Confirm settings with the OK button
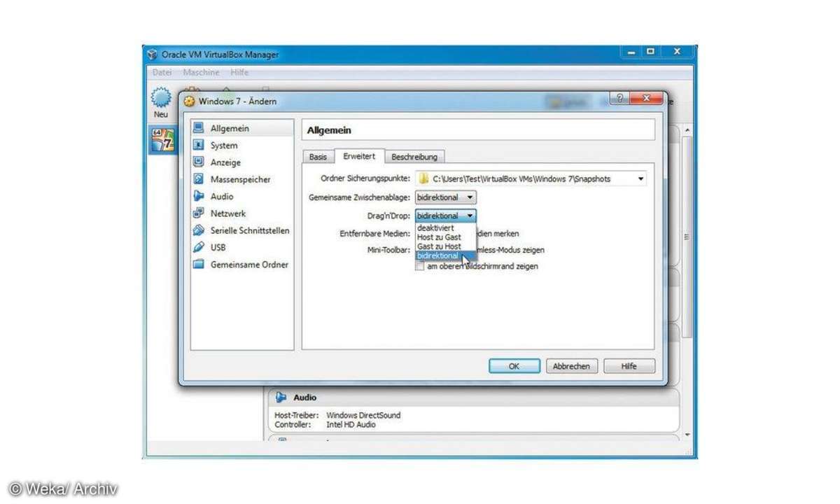840x504 pixels. 514,366
